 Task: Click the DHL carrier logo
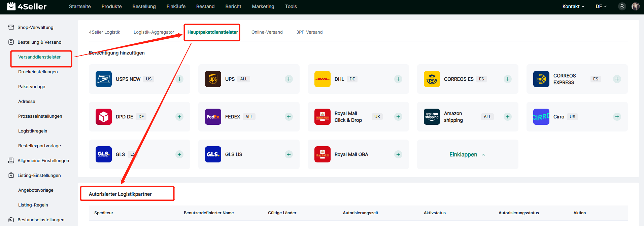pyautogui.click(x=323, y=79)
